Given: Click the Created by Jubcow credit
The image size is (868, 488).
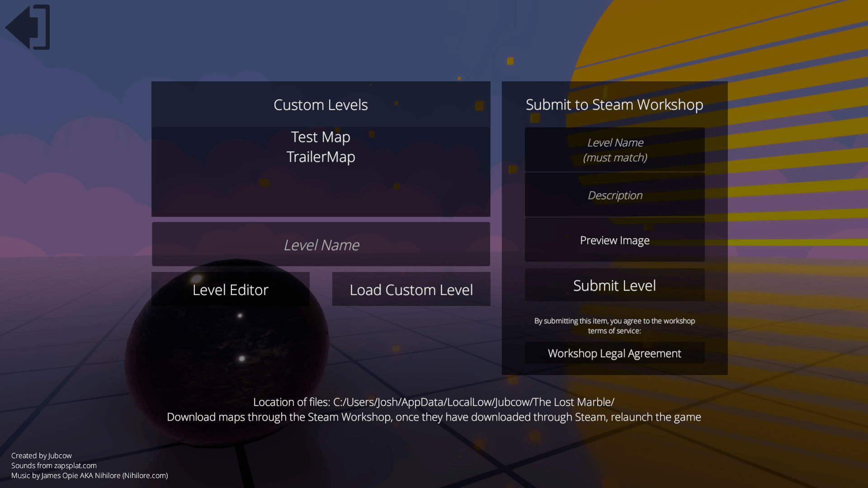Looking at the screenshot, I should click(41, 455).
